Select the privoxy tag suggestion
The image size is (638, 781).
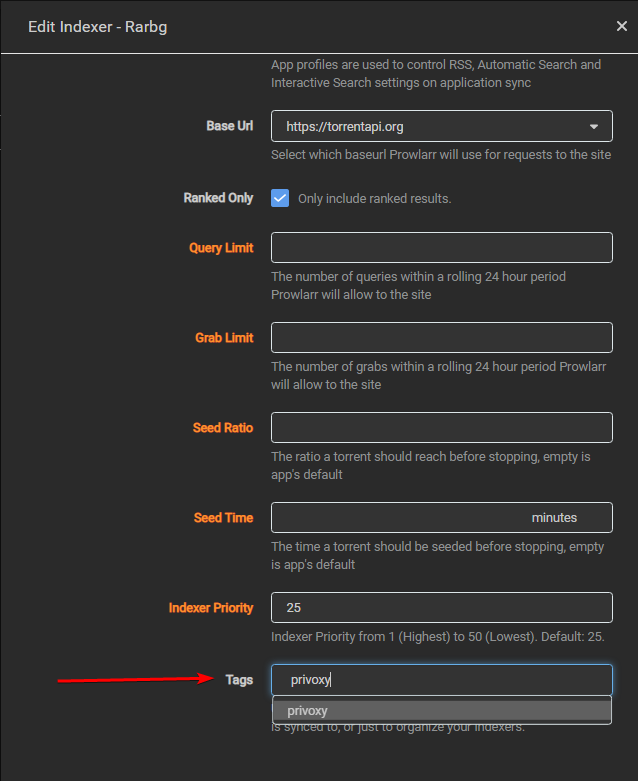tap(441, 711)
